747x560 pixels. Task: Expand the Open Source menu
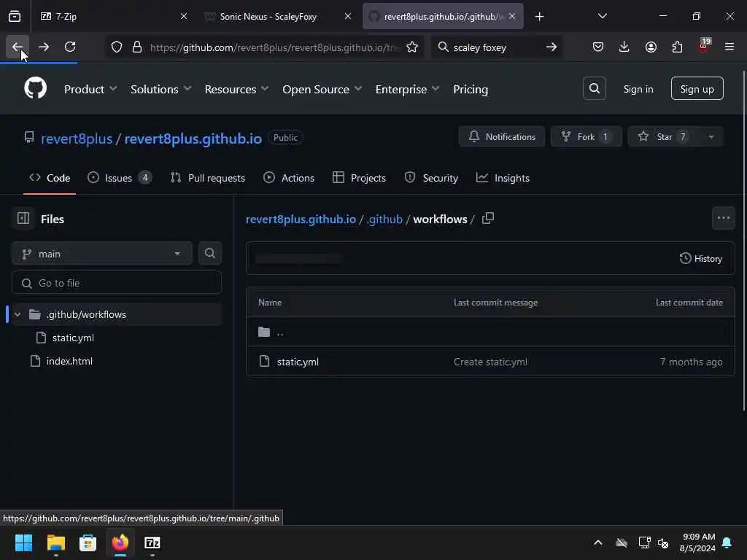click(322, 89)
